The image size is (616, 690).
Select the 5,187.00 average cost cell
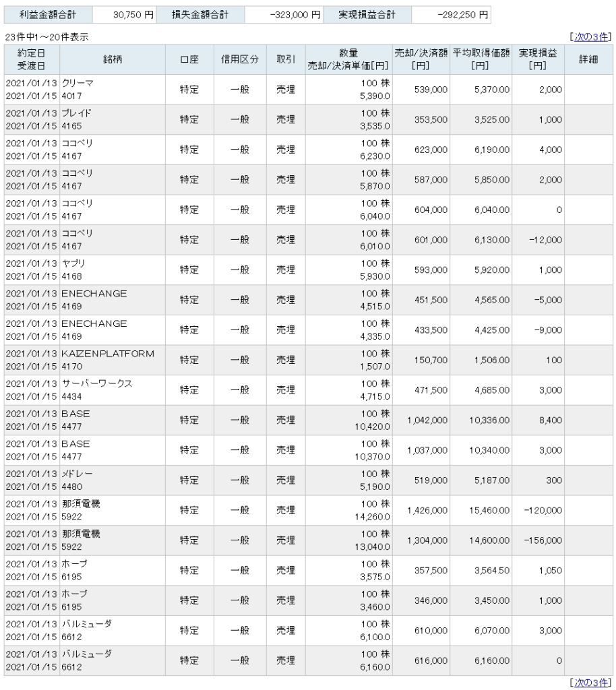click(481, 480)
